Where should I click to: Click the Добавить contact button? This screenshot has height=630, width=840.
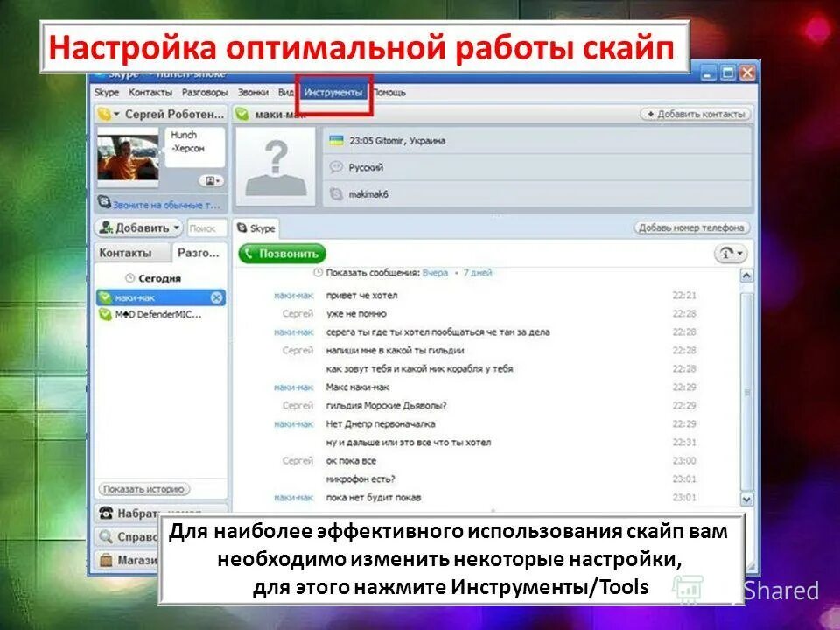point(139,227)
